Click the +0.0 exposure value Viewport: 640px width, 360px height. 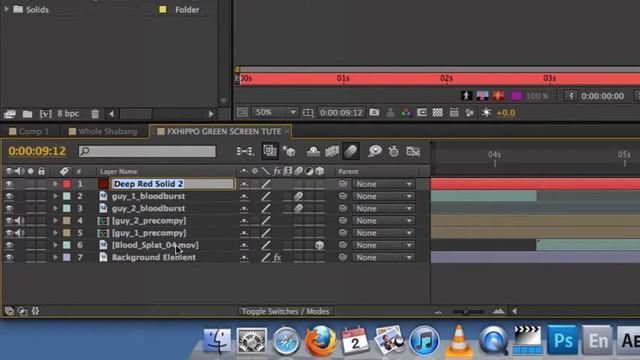pos(506,113)
